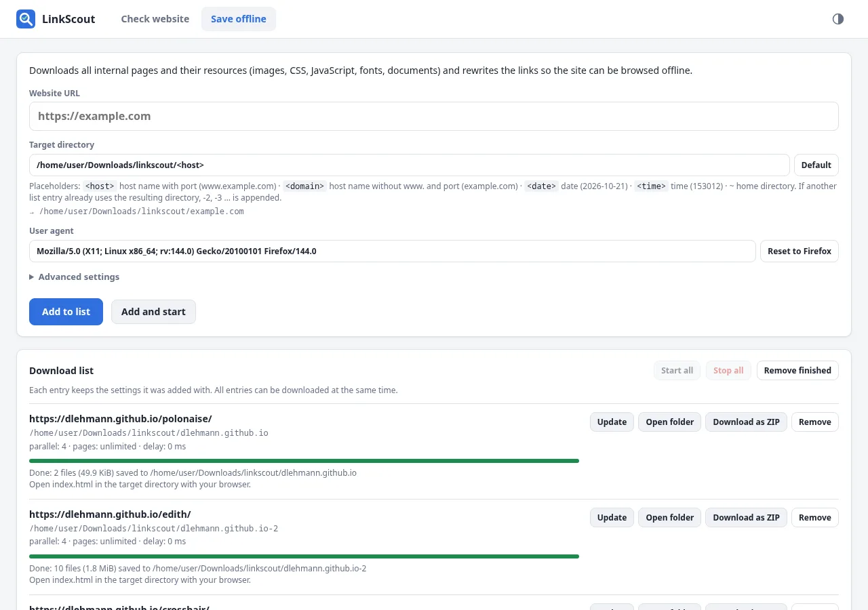The image size is (868, 610).
Task: Expand the Advanced settings section
Action: (75, 277)
